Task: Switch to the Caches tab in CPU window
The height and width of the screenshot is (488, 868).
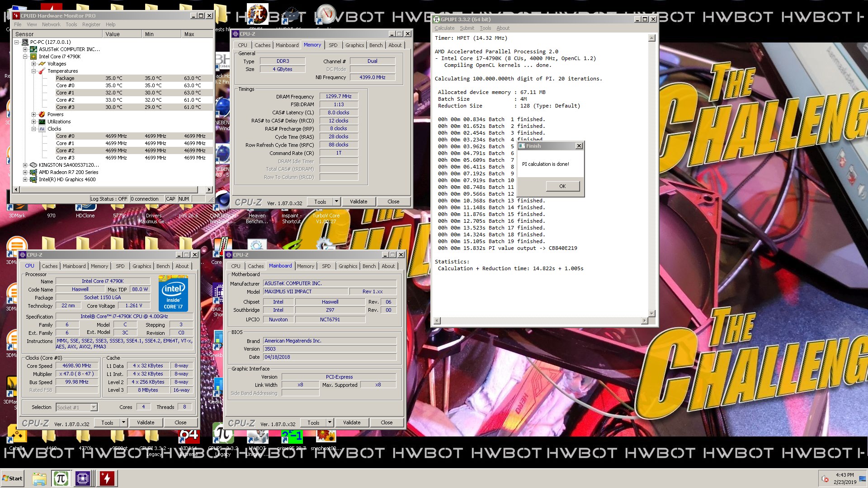Action: coord(50,266)
